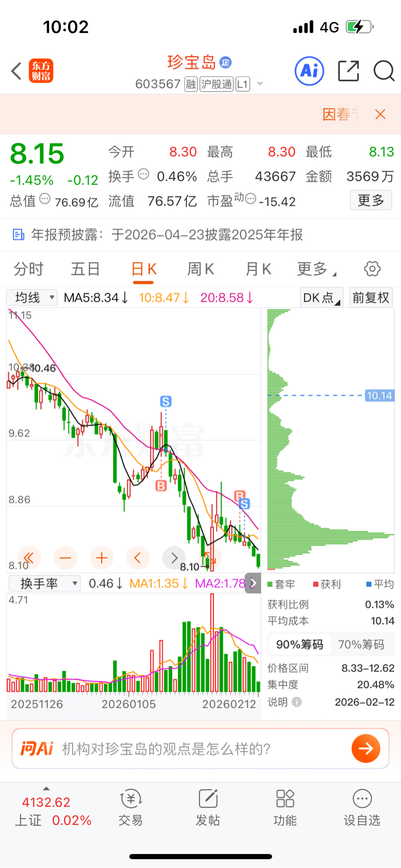401x868 pixels.
Task: Tap the current price 8.15
Action: pyautogui.click(x=37, y=154)
